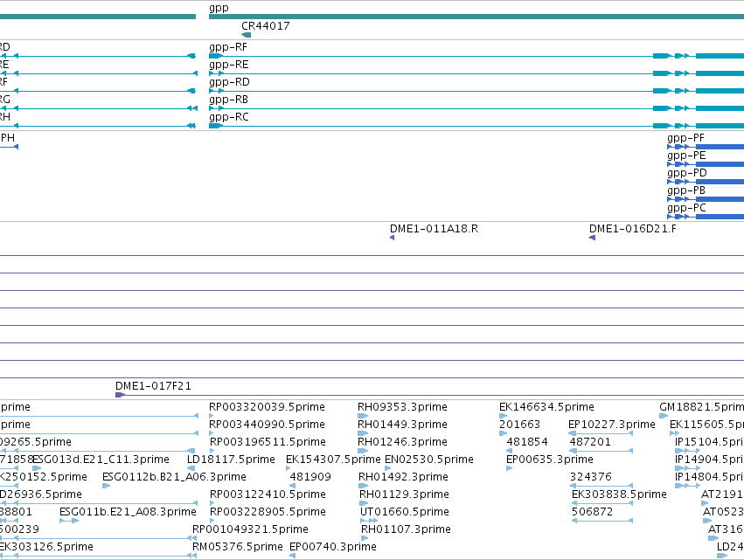Click EST RP003320039.5prime
Screen dimensions: 744x560
(x=267, y=407)
